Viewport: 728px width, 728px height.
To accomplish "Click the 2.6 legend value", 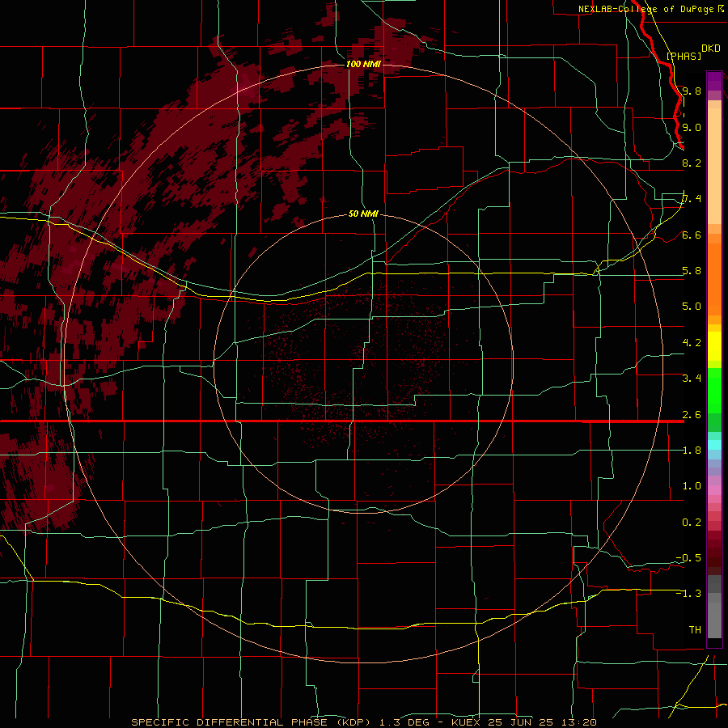I will point(692,415).
